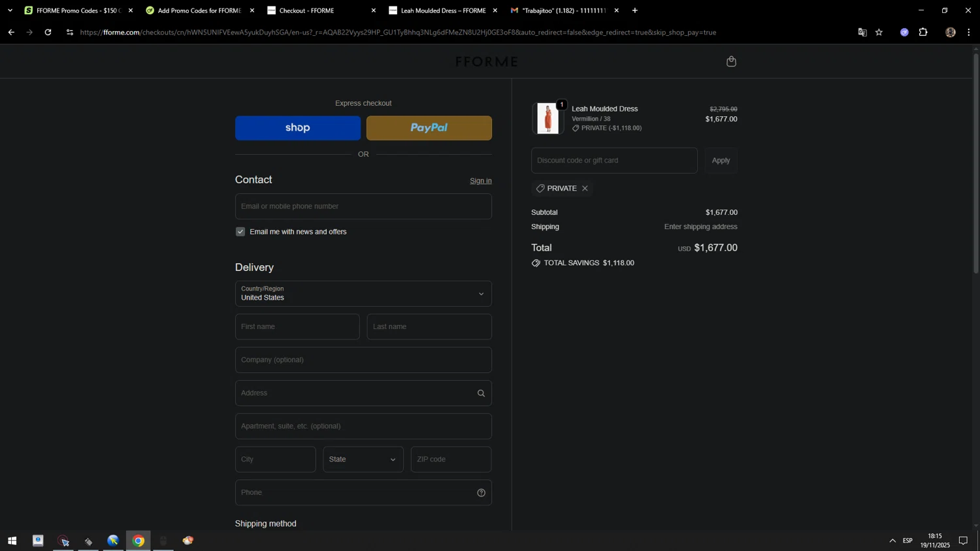Image resolution: width=980 pixels, height=551 pixels.
Task: Switch to Add Promo Codes for FFORME tab
Action: coord(199,10)
